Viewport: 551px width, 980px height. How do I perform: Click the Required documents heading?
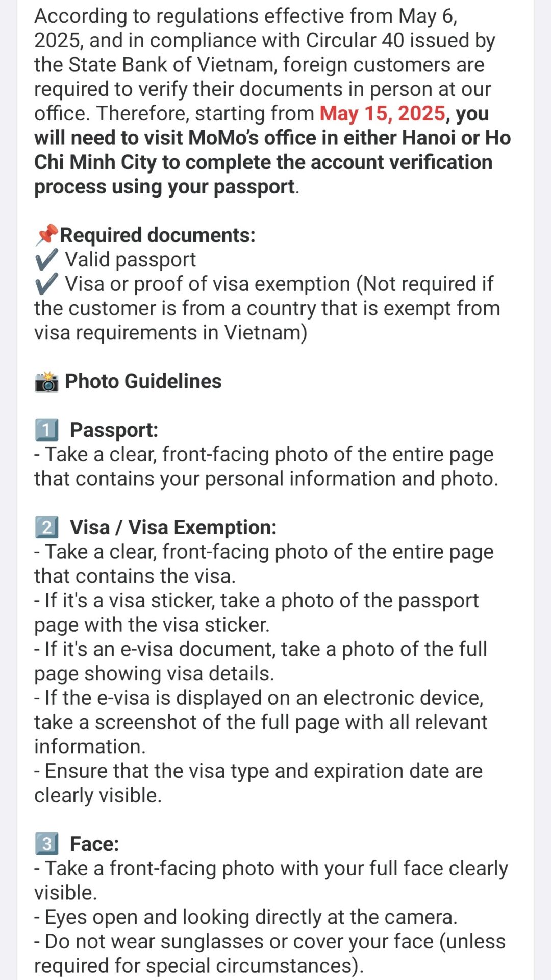click(158, 235)
